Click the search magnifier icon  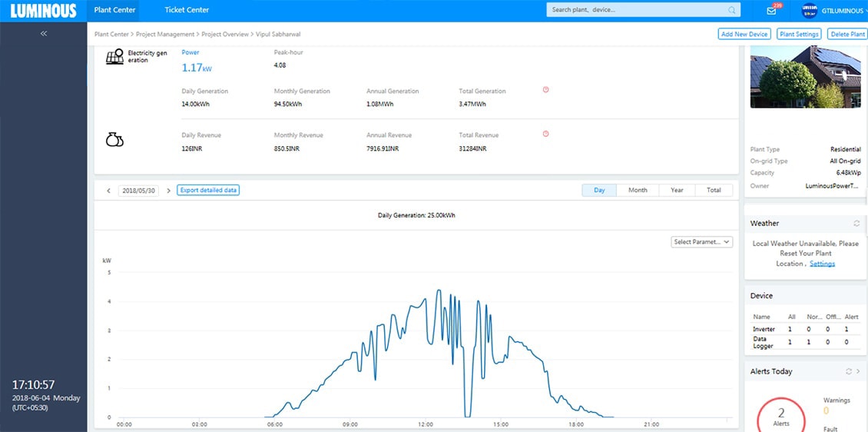(731, 10)
